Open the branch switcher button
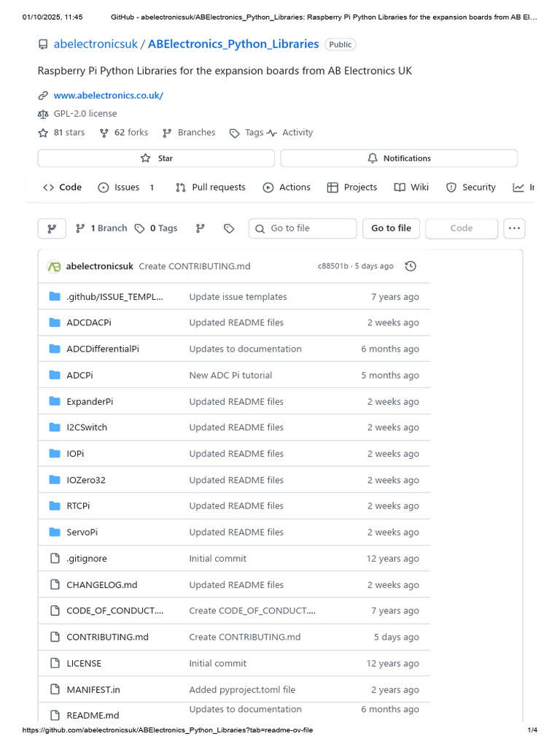Image resolution: width=560 pixels, height=747 pixels. 52,228
